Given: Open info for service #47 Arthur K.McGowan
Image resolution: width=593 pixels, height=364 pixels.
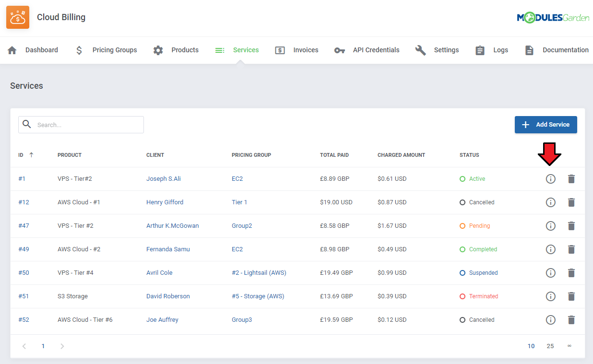Looking at the screenshot, I should 551,226.
